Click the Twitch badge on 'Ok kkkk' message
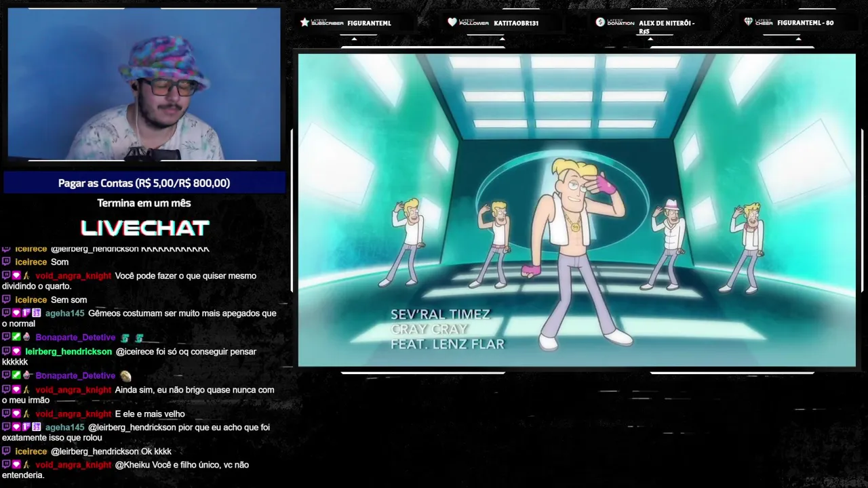 (x=6, y=451)
